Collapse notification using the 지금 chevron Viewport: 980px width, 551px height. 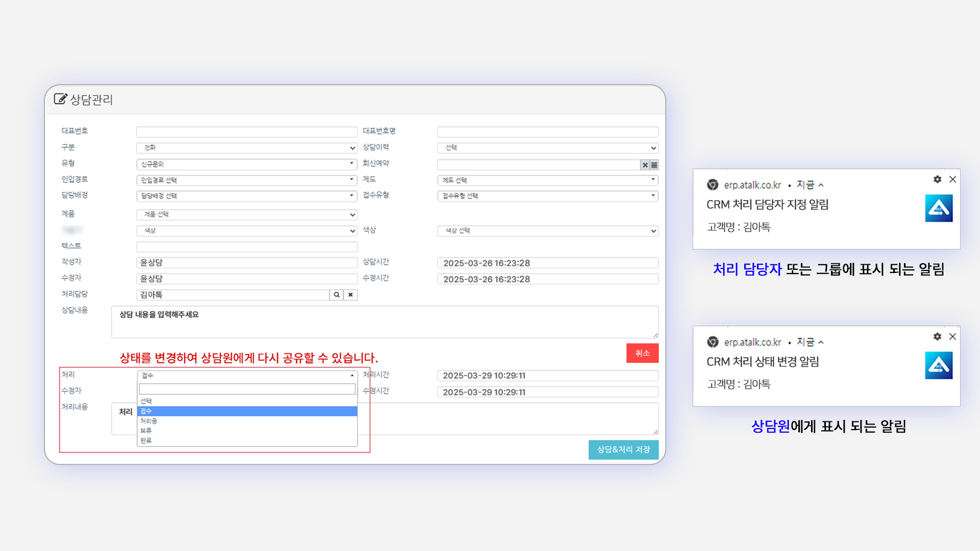822,185
